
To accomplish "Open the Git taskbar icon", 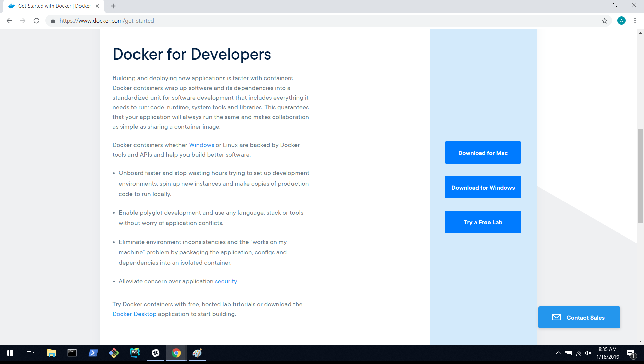I will (x=114, y=353).
